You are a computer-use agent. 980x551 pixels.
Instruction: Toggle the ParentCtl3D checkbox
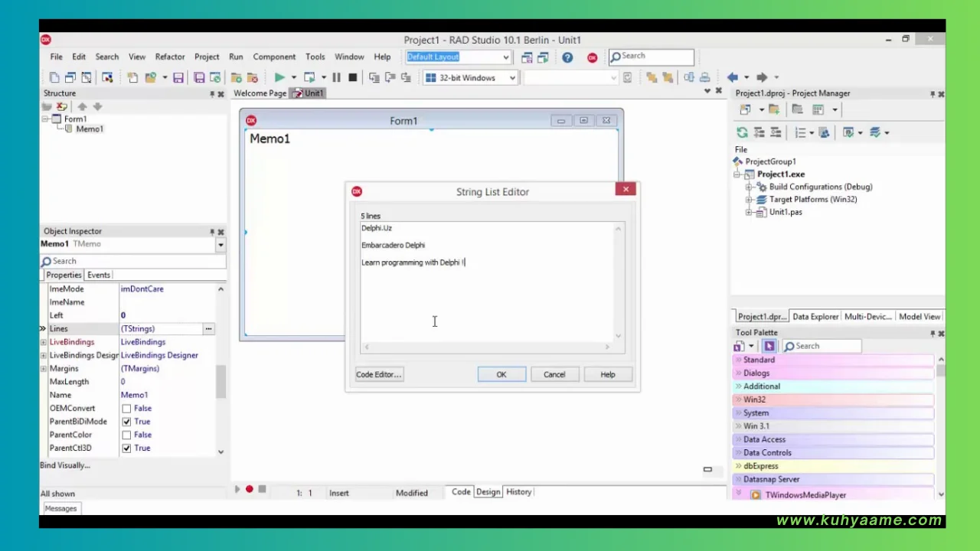click(x=126, y=448)
